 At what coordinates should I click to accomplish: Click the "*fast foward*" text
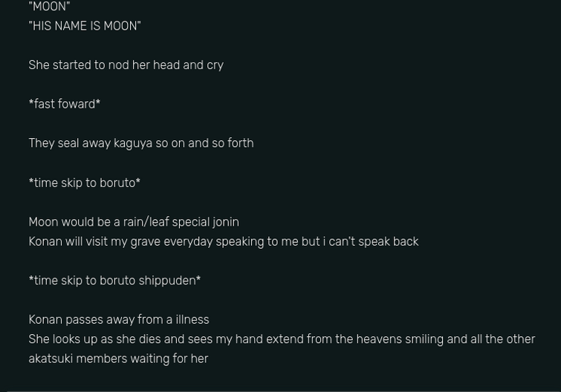point(65,104)
